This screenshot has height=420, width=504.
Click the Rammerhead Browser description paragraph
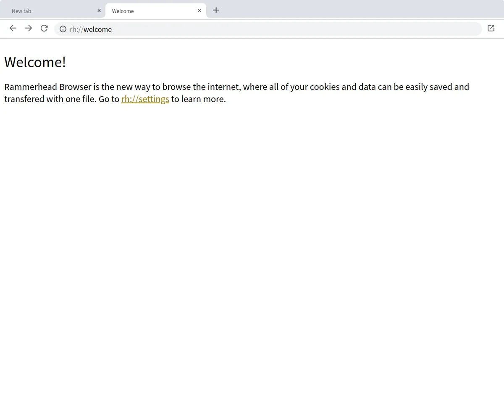(236, 93)
